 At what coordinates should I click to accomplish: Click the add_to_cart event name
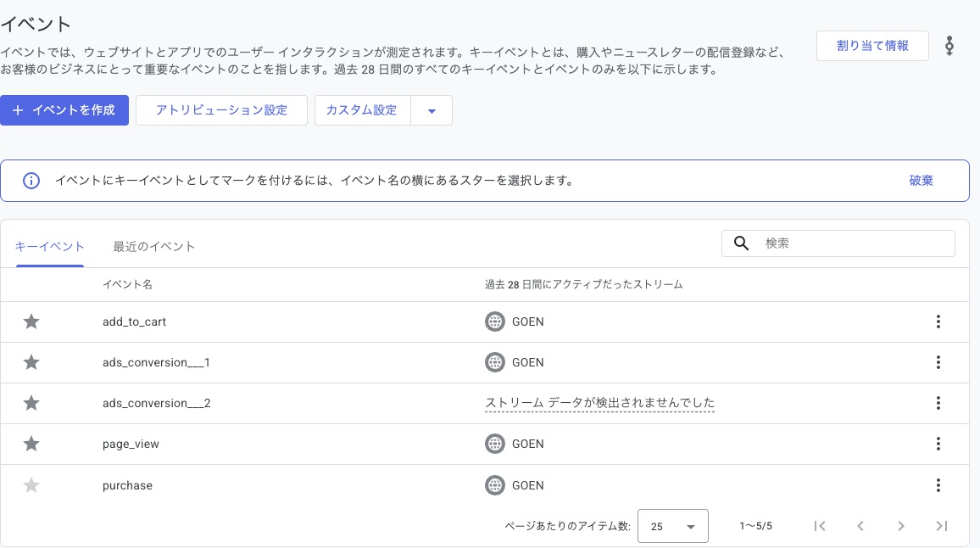135,322
